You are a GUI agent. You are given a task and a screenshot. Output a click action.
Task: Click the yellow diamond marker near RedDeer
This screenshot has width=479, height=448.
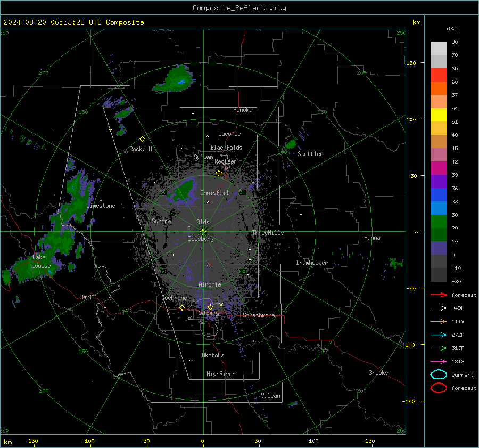219,173
